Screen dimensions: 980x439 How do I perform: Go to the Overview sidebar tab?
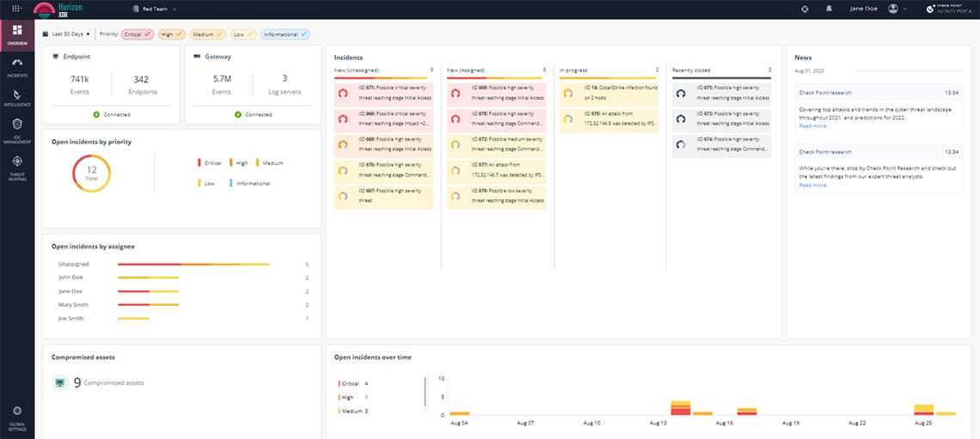(17, 35)
